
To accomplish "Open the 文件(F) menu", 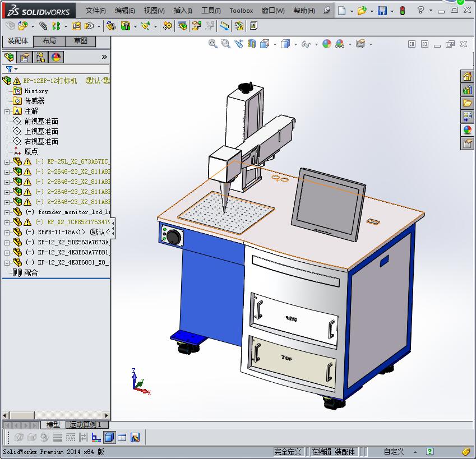I will [95, 11].
